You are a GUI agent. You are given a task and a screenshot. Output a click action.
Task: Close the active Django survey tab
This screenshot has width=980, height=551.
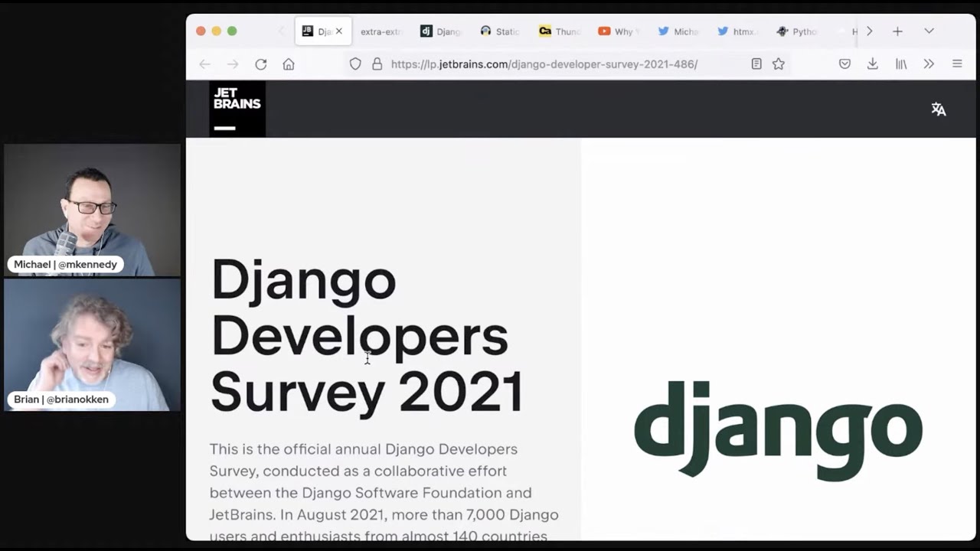pyautogui.click(x=339, y=31)
